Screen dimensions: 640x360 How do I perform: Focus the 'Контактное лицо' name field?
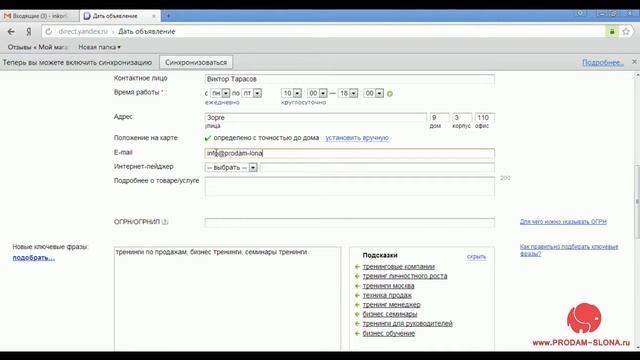click(x=349, y=79)
